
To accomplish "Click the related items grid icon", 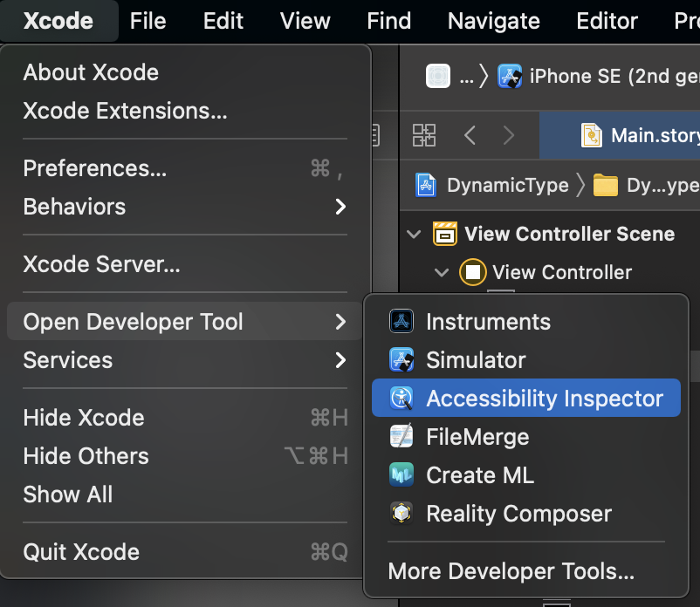I will tap(423, 135).
